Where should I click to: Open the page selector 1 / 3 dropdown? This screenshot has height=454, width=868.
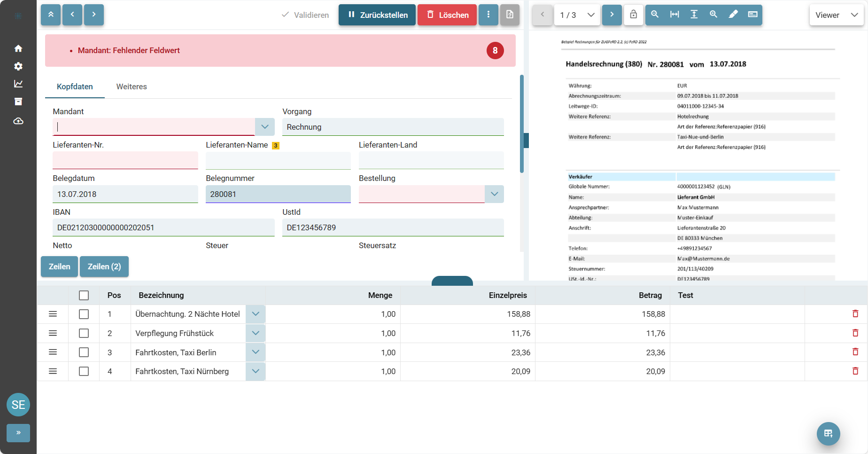pos(577,15)
